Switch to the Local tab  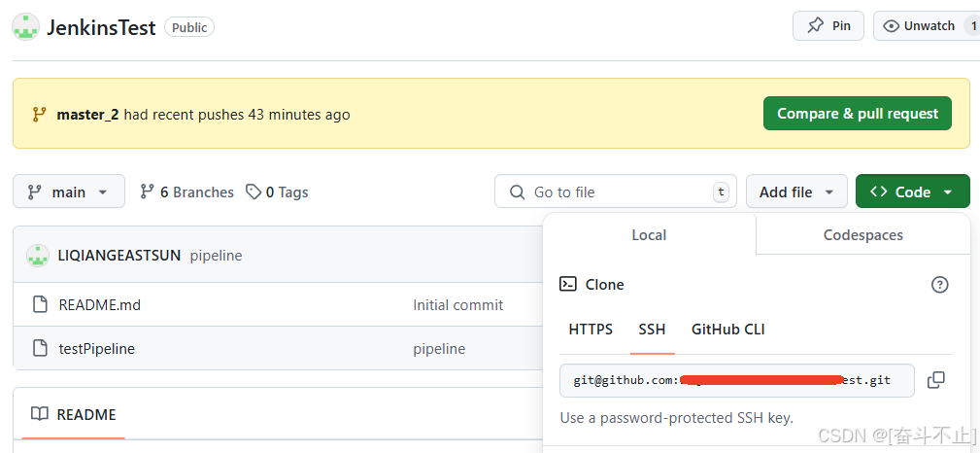(x=650, y=234)
